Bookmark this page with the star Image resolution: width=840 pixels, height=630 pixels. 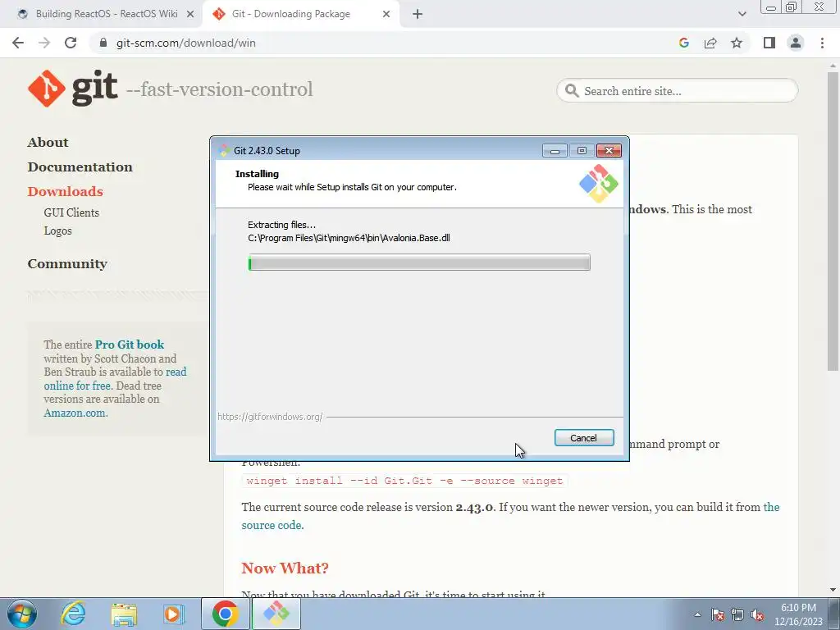pyautogui.click(x=737, y=43)
